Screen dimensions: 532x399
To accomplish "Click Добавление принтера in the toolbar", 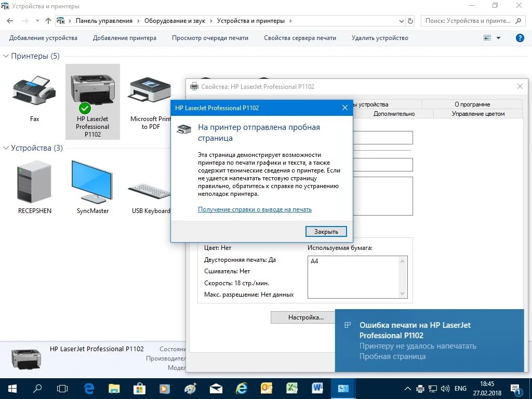I will [125, 38].
